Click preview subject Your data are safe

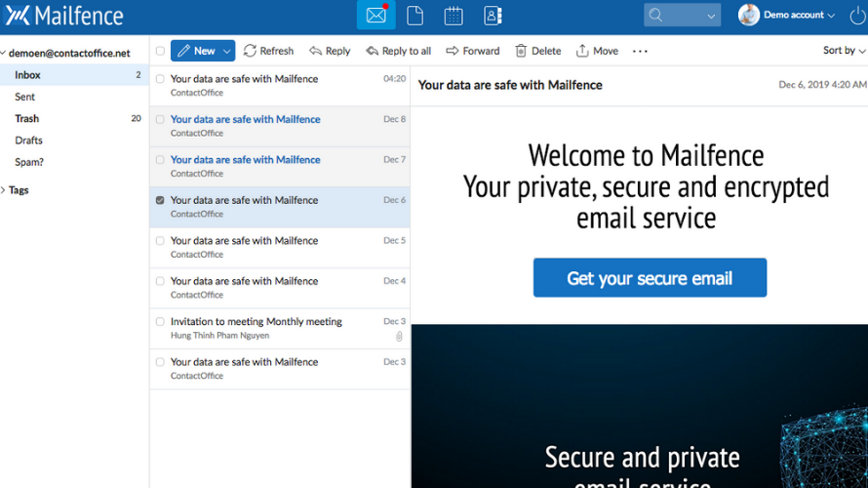tap(510, 85)
